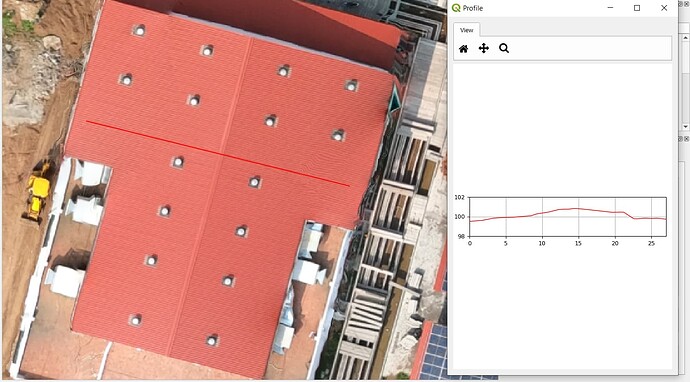Click the 98 label on the profile y-axis
The width and height of the screenshot is (690, 382).
point(461,236)
